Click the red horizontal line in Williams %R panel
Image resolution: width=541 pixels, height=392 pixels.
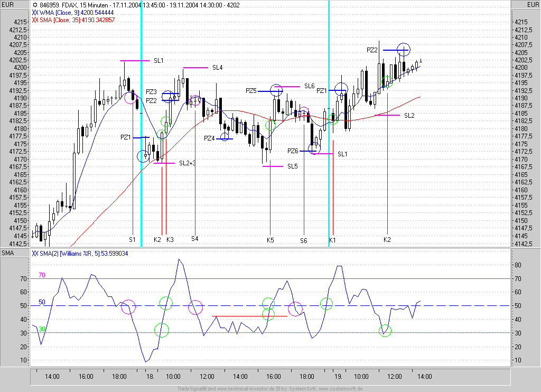tap(249, 316)
